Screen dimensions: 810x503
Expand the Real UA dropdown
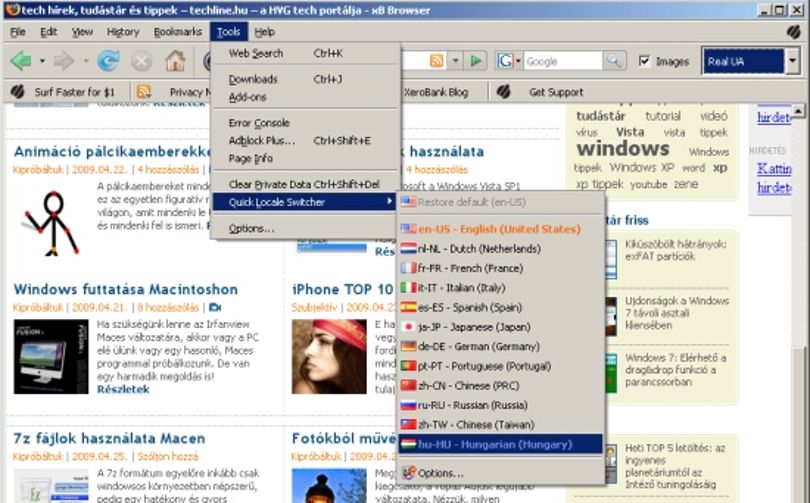792,61
